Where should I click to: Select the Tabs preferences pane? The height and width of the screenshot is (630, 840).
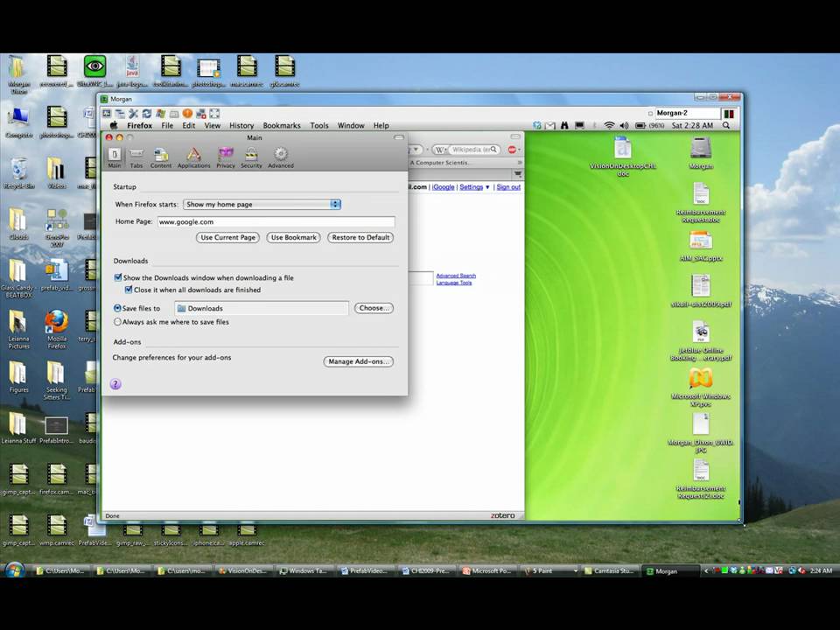(136, 157)
